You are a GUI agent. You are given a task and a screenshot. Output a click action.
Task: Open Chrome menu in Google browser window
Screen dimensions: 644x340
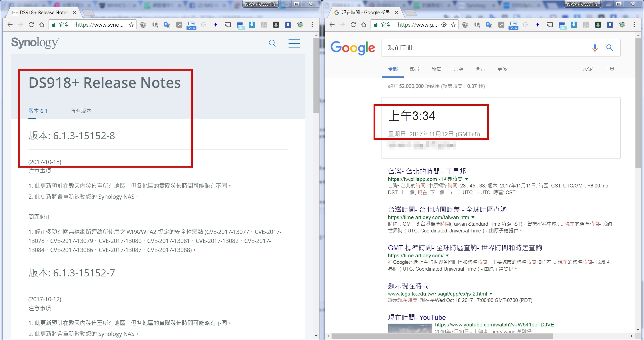tap(634, 25)
